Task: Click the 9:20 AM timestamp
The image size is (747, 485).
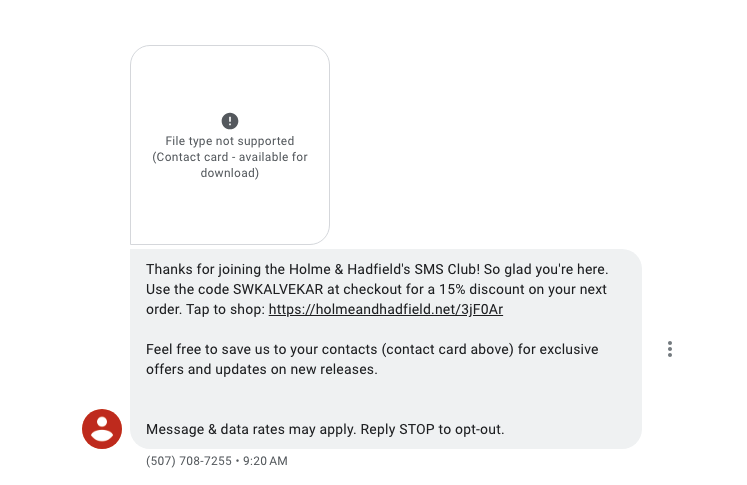Action: click(x=265, y=461)
